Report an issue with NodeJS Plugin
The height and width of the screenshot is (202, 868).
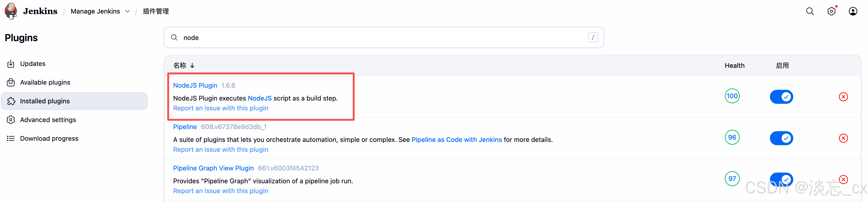221,108
